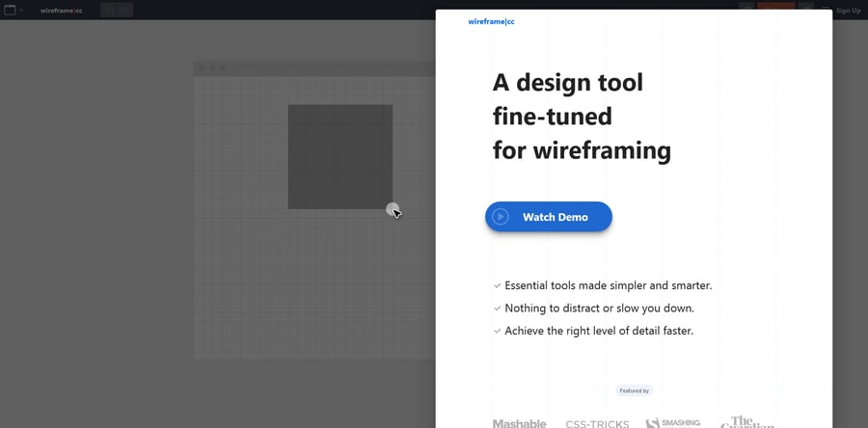Click the checkmark beside 'Nothing to distract'
Viewport: 868px width, 428px height.
[x=497, y=308]
